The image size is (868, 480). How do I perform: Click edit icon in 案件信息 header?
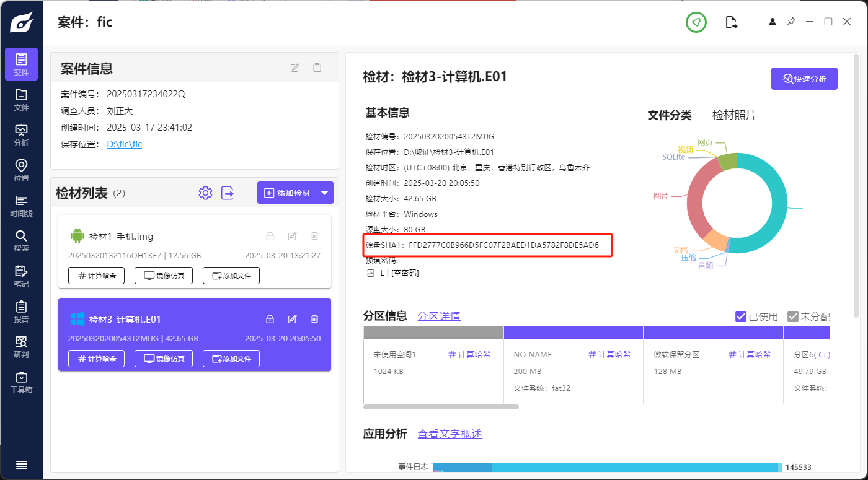[x=295, y=68]
